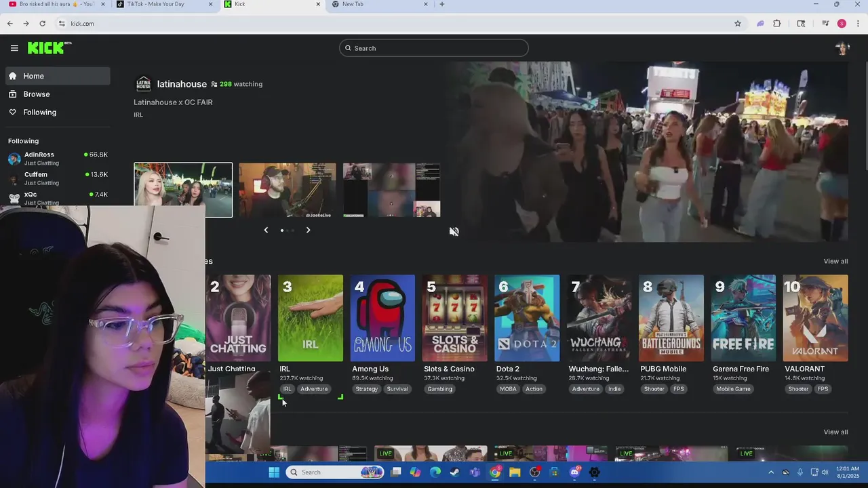Viewport: 868px width, 488px height.
Task: Open the user profile avatar menu
Action: click(x=842, y=48)
